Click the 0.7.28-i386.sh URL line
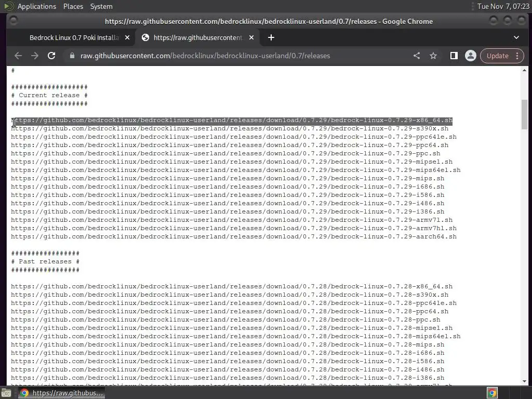This screenshot has height=399, width=532. (228, 378)
